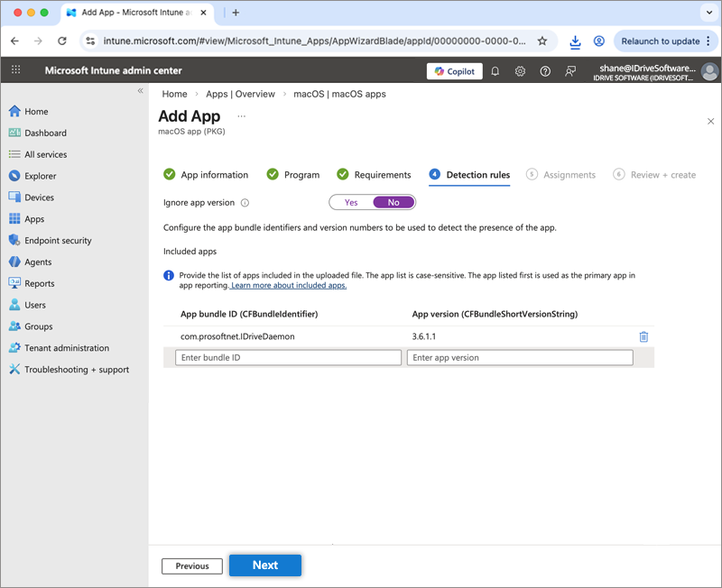The image size is (722, 588).
Task: Open Tenant administration in the sidebar
Action: pos(66,348)
